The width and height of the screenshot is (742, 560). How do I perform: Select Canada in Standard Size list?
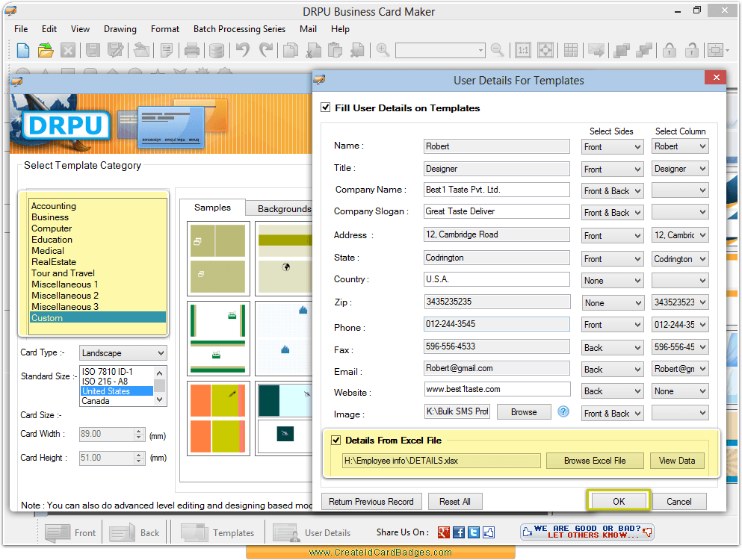click(117, 401)
